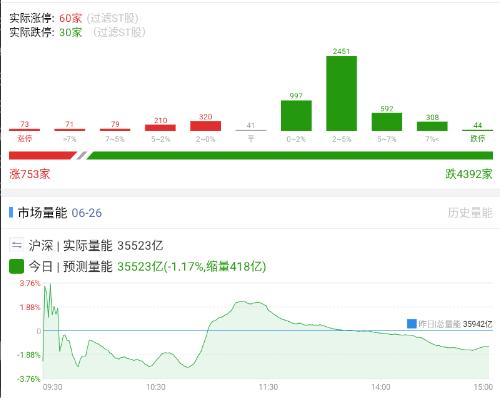Viewport: 500px width, 398px height.
Task: Click the 5~7% decline category label
Action: (387, 139)
